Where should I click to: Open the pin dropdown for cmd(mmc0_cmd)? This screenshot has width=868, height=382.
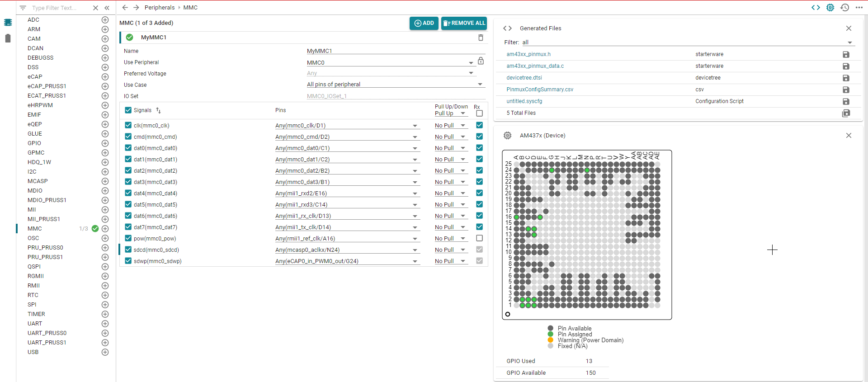415,137
